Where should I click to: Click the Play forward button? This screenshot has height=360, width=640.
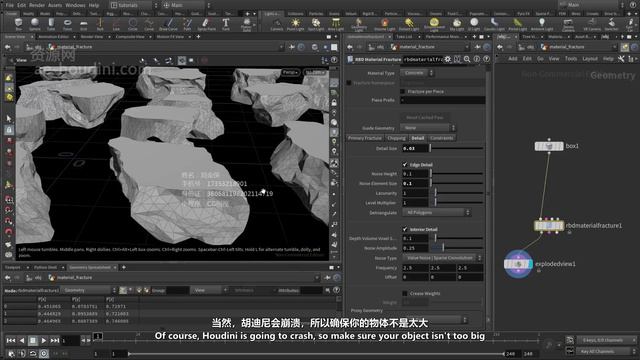(44, 340)
